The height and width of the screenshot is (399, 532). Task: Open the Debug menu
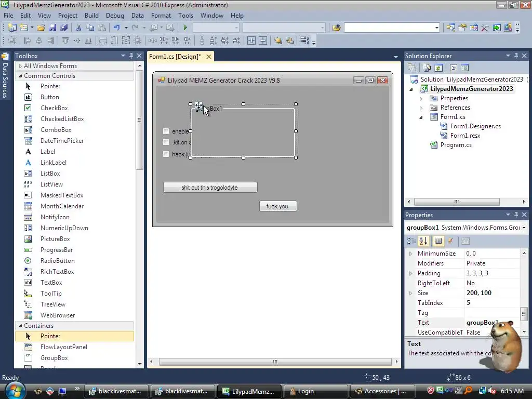[115, 16]
